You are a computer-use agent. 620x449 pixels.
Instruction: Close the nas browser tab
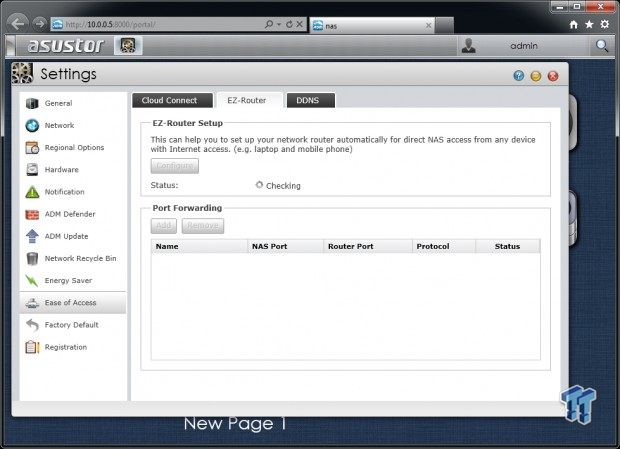pos(428,26)
